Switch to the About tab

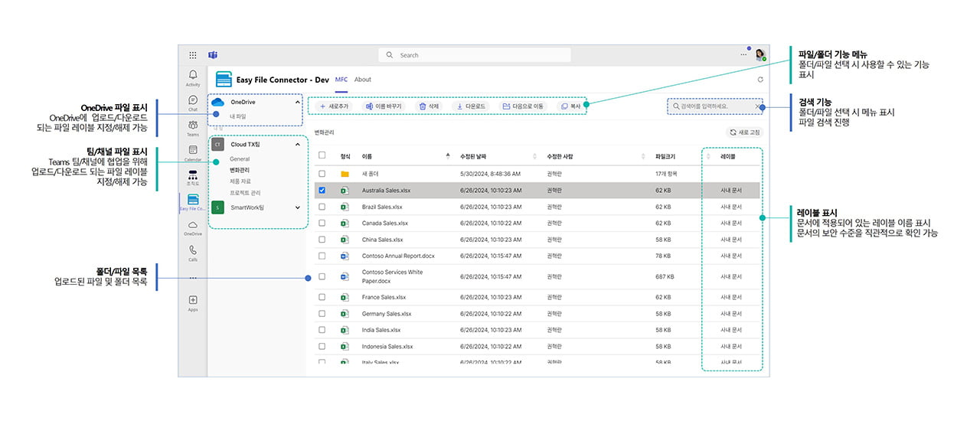(363, 80)
